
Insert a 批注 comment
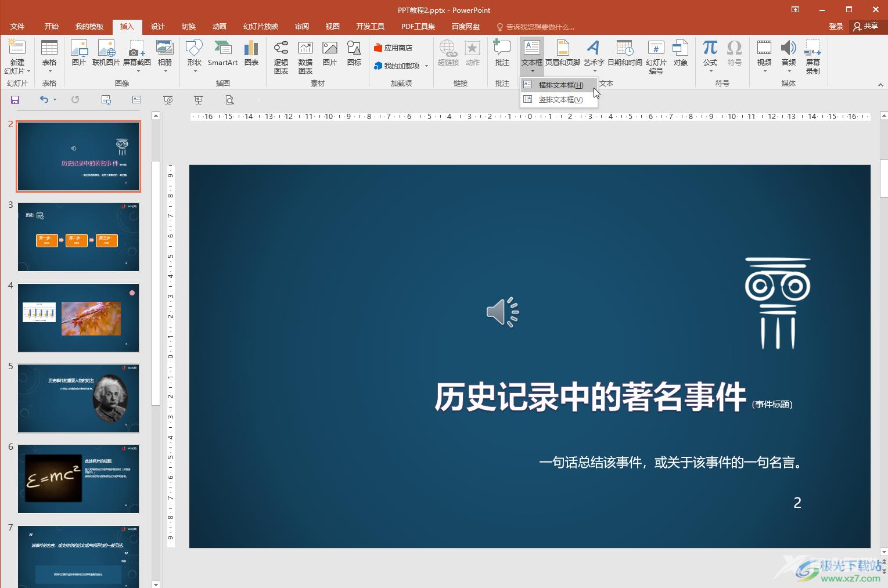pyautogui.click(x=502, y=53)
